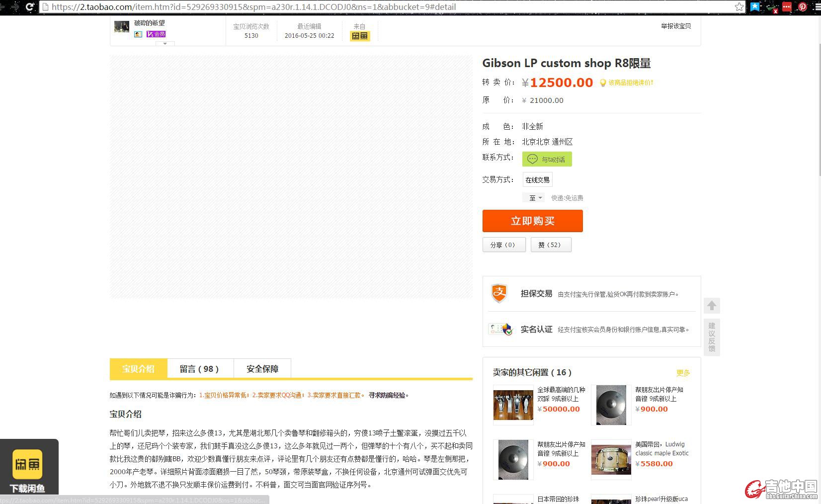The image size is (821, 504).
Task: Click the yellow 闲鱼 logo in header
Action: click(360, 36)
